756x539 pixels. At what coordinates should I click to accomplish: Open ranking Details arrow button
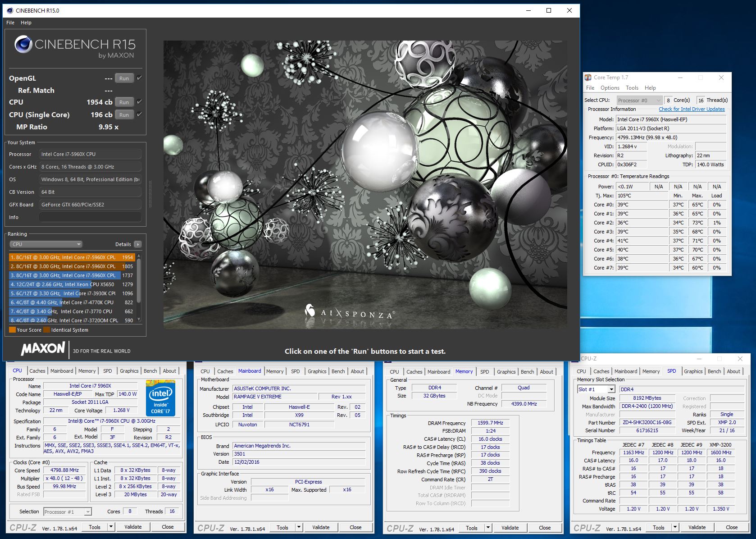pos(138,244)
